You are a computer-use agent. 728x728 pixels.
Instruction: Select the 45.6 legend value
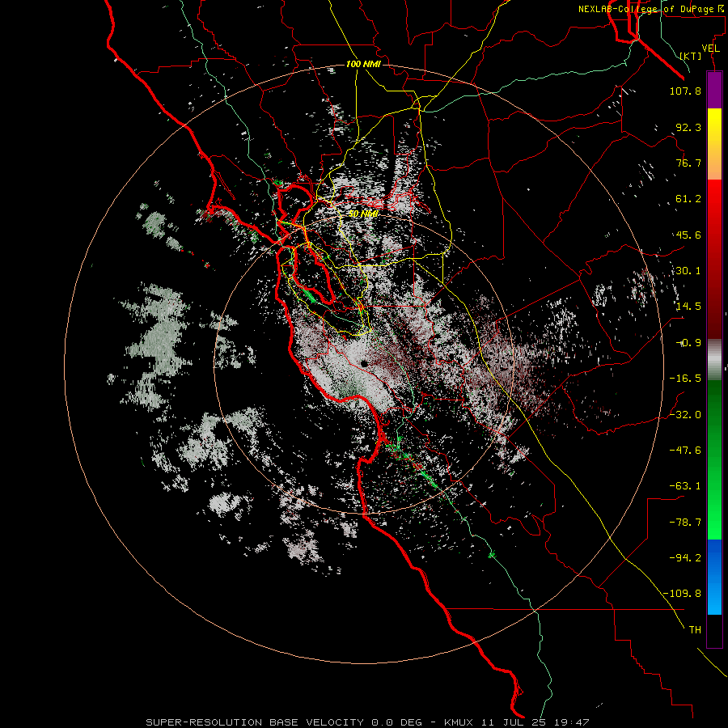pos(688,235)
